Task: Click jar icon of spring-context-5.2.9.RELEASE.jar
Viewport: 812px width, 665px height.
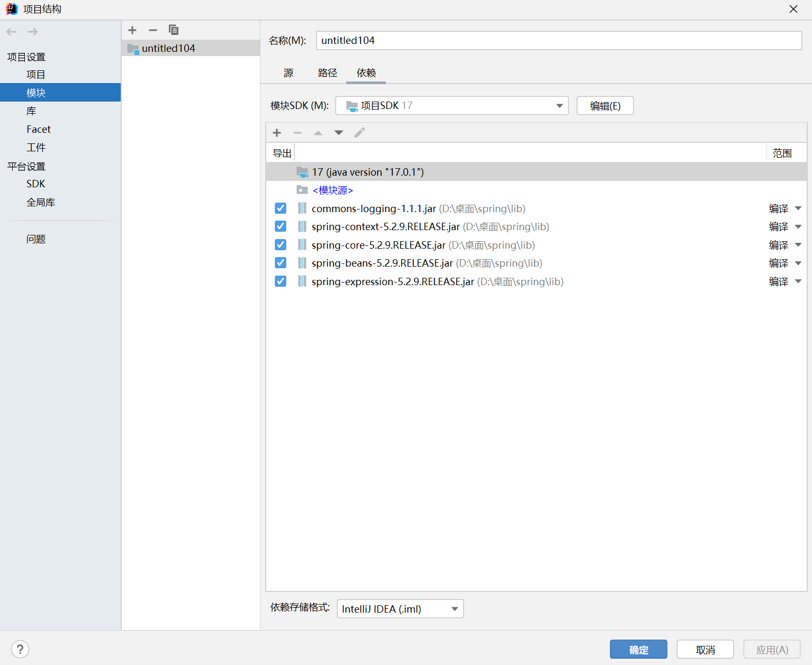Action: coord(302,226)
